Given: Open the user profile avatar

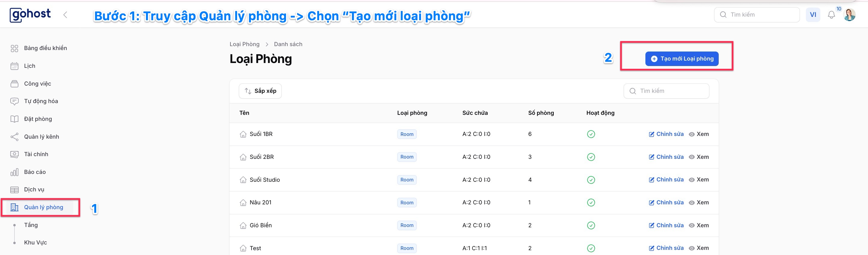Looking at the screenshot, I should pos(850,15).
